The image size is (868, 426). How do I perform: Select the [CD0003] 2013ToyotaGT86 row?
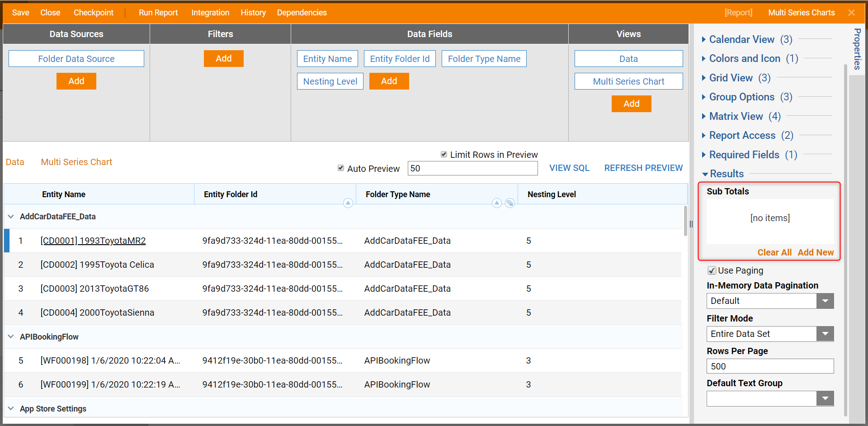pos(343,289)
